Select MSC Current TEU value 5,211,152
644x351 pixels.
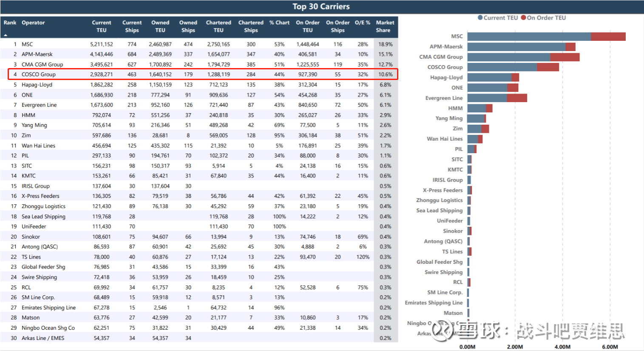tap(102, 44)
